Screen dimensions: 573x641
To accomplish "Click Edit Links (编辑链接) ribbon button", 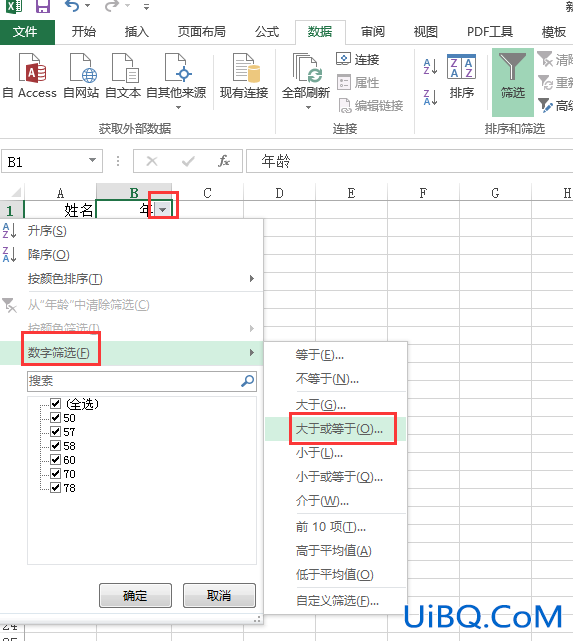I will pos(370,105).
